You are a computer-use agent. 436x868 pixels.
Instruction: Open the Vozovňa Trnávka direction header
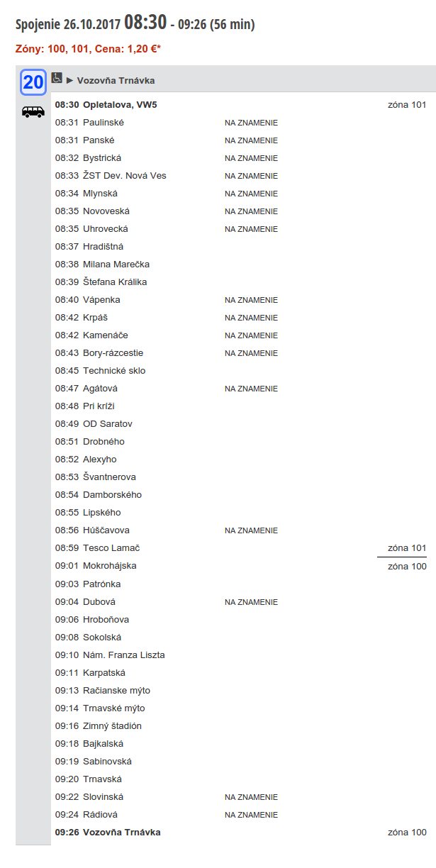[x=116, y=81]
